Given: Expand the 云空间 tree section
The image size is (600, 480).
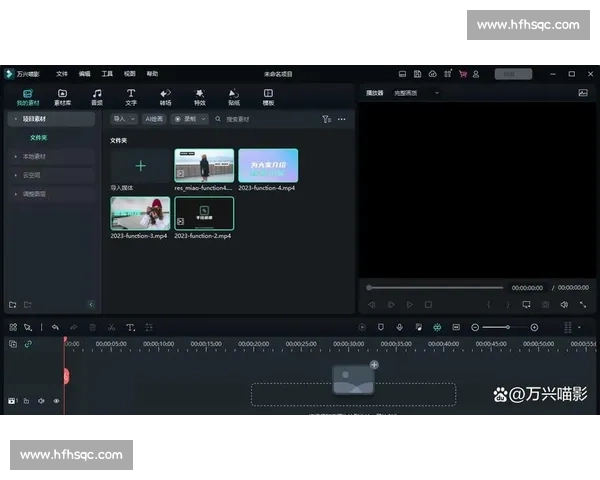Looking at the screenshot, I should (15, 175).
